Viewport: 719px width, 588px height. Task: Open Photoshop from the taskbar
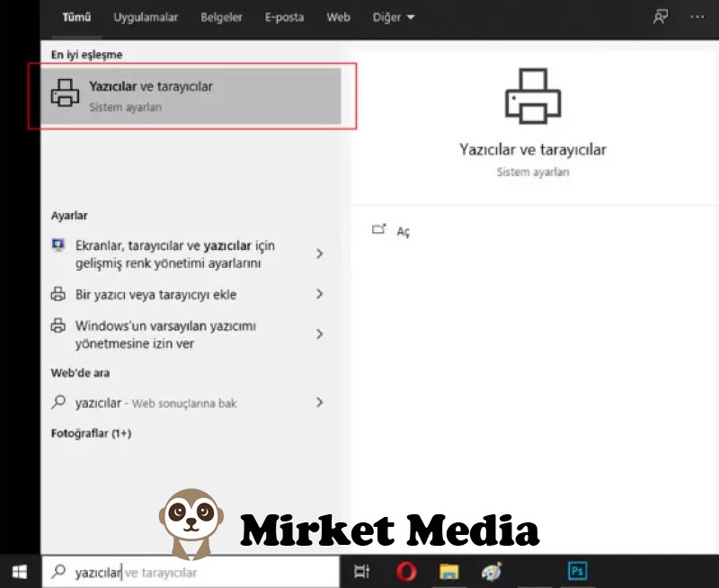[577, 572]
